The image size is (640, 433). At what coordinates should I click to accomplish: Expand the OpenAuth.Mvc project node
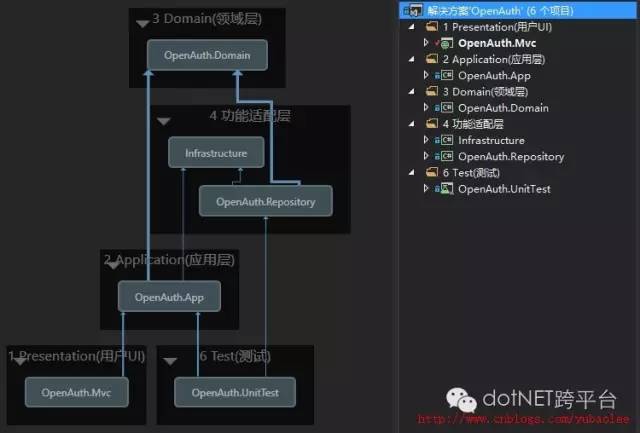426,42
